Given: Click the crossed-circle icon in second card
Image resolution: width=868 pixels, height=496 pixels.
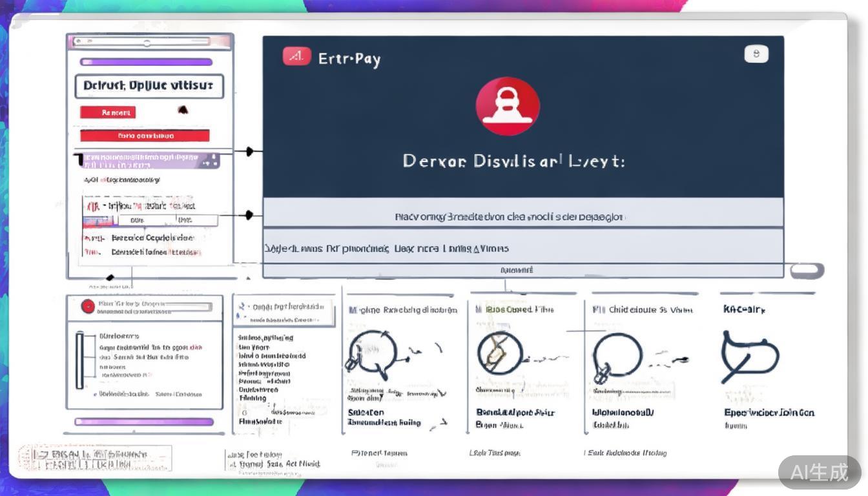Looking at the screenshot, I should coord(499,353).
